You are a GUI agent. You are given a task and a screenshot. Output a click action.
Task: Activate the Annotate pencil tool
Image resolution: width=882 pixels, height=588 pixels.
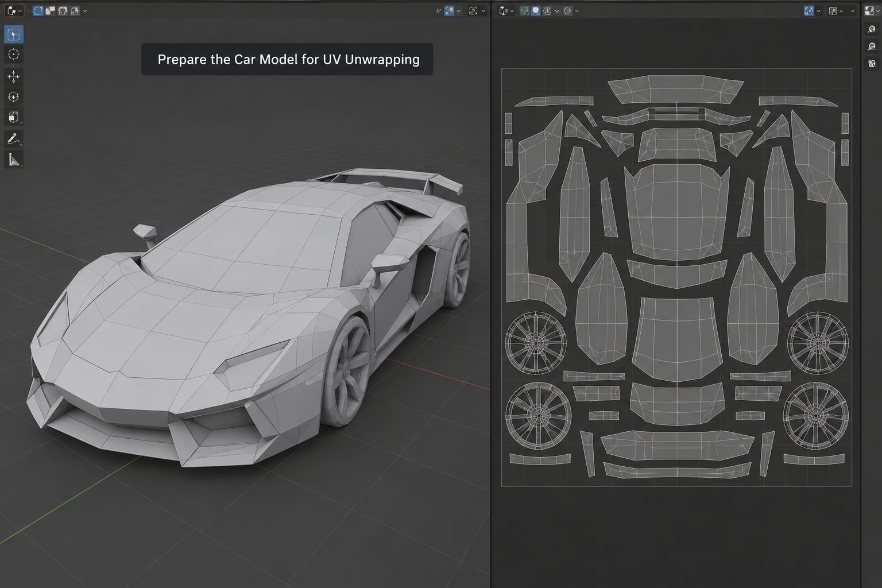click(13, 139)
